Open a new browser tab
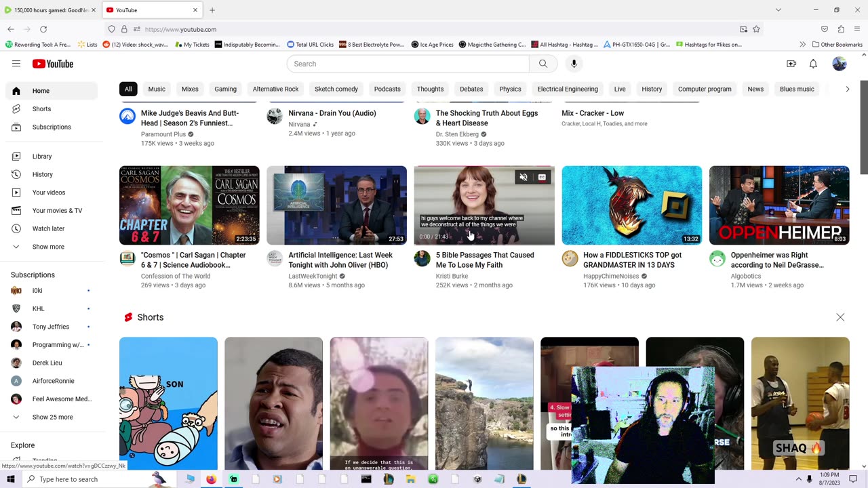Viewport: 868px width, 488px height. coord(212,10)
